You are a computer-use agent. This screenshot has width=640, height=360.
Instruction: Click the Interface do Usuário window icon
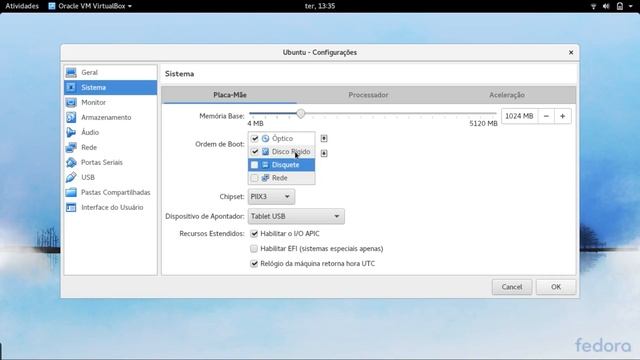[71, 207]
